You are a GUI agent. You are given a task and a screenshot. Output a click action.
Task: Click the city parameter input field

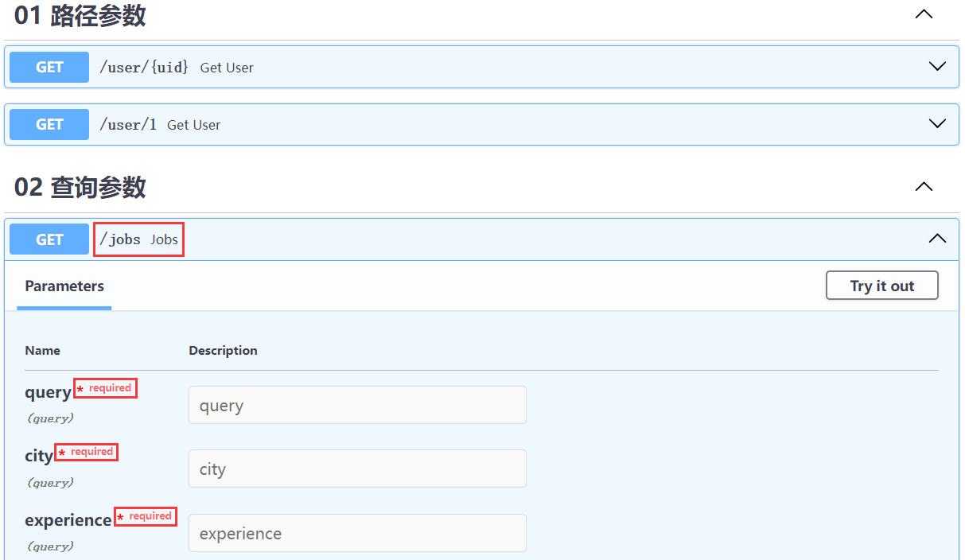pos(357,469)
